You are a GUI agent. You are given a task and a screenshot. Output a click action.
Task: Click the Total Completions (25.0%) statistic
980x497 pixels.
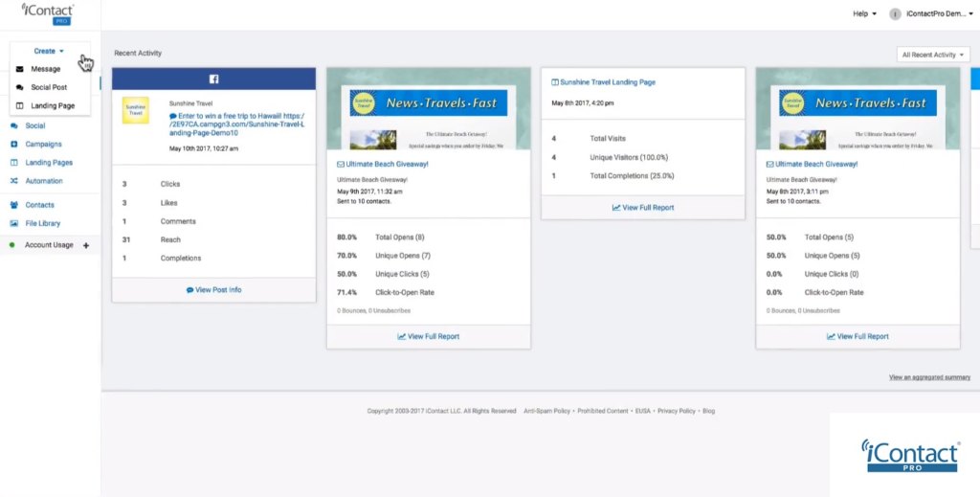(632, 176)
